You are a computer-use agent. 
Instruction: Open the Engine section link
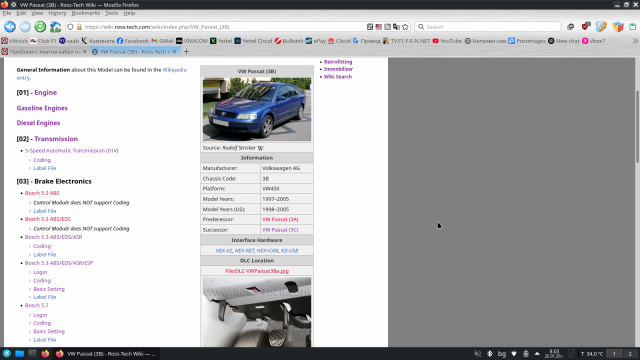45,93
